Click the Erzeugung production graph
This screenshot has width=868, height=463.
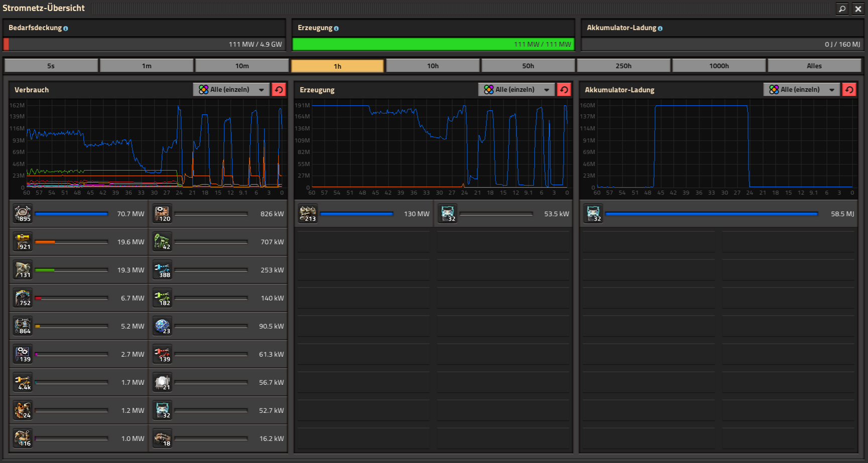[433, 148]
